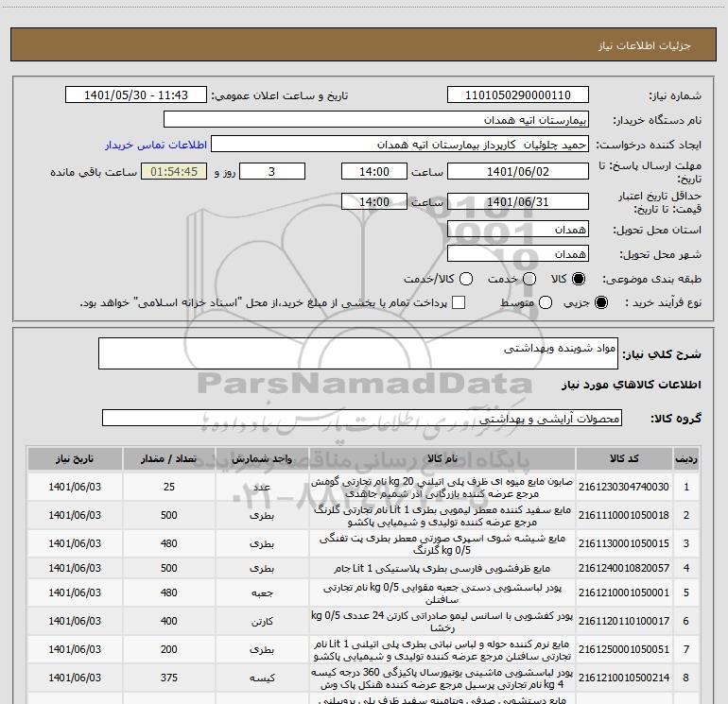Click the response deadline date 1401/06/02
Screen dimensions: 728x704
518,171
